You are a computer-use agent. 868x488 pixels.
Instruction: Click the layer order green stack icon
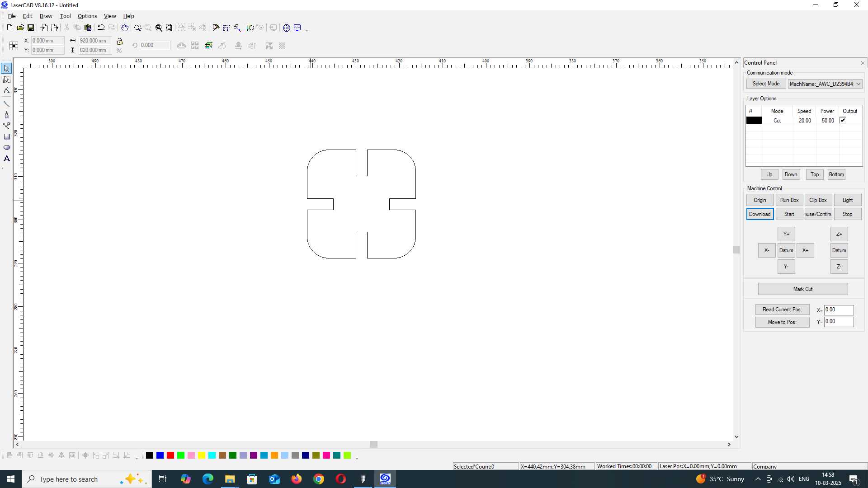(x=209, y=46)
